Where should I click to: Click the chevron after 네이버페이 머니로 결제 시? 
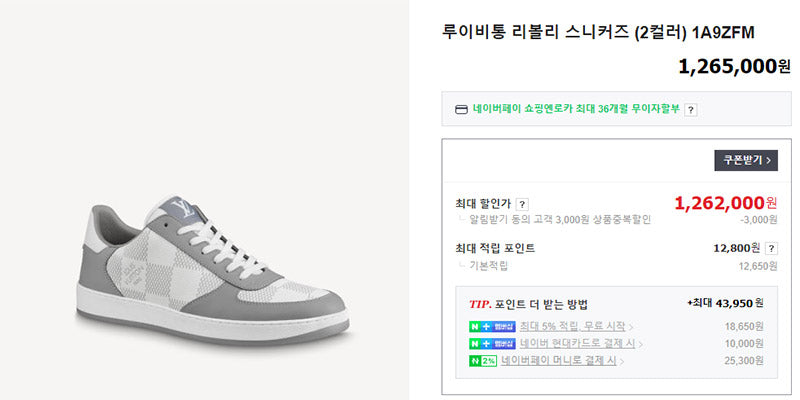click(622, 361)
